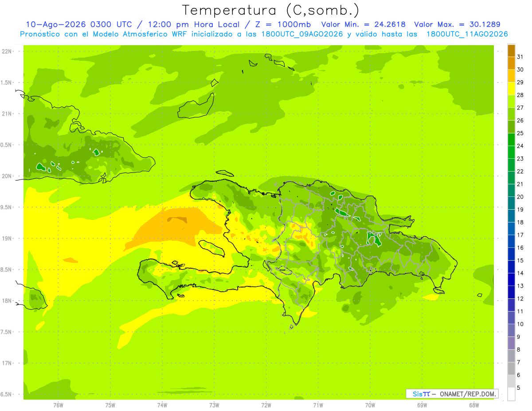Viewport: 532px width, 411px height.
Task: Click the 0.5N latitude label
Action: 7,145
